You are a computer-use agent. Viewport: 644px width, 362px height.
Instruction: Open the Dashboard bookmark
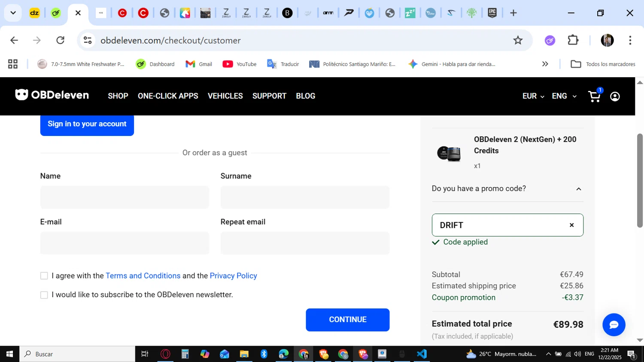tap(155, 64)
